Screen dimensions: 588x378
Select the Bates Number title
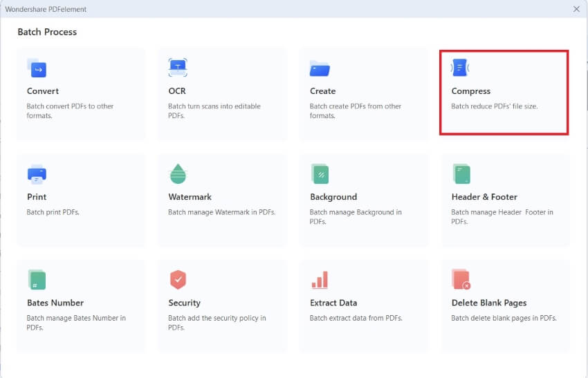55,303
